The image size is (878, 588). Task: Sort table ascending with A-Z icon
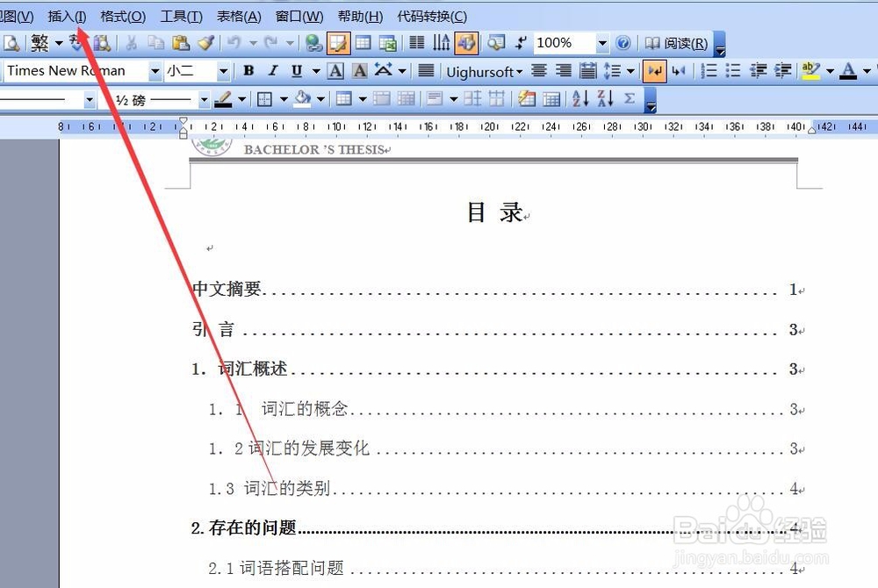[x=580, y=99]
